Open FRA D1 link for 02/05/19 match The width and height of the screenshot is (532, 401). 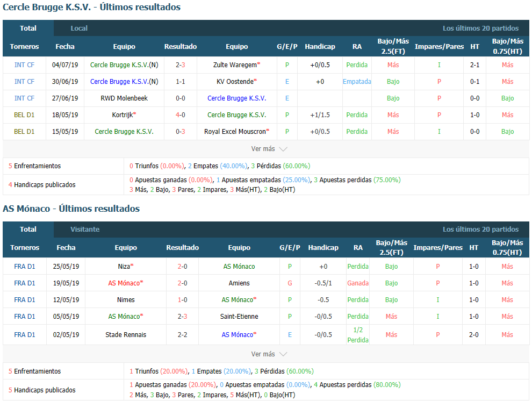coord(24,334)
